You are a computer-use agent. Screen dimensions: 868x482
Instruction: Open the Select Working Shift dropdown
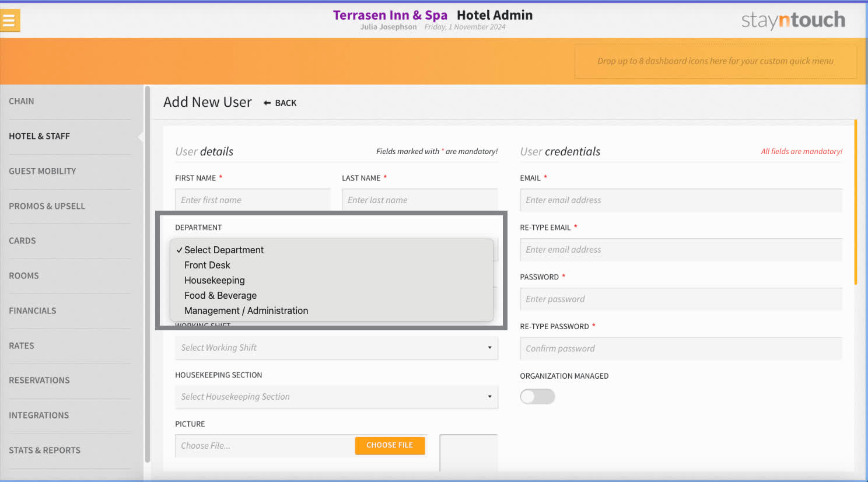coord(337,348)
